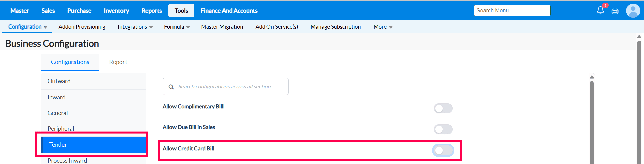Open the notifications bell icon

(600, 11)
